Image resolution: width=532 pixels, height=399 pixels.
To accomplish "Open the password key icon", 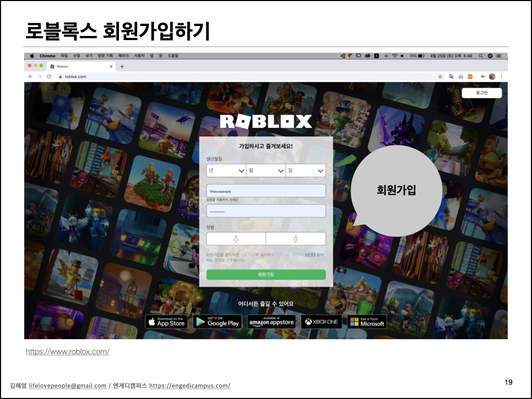I will pos(483,77).
